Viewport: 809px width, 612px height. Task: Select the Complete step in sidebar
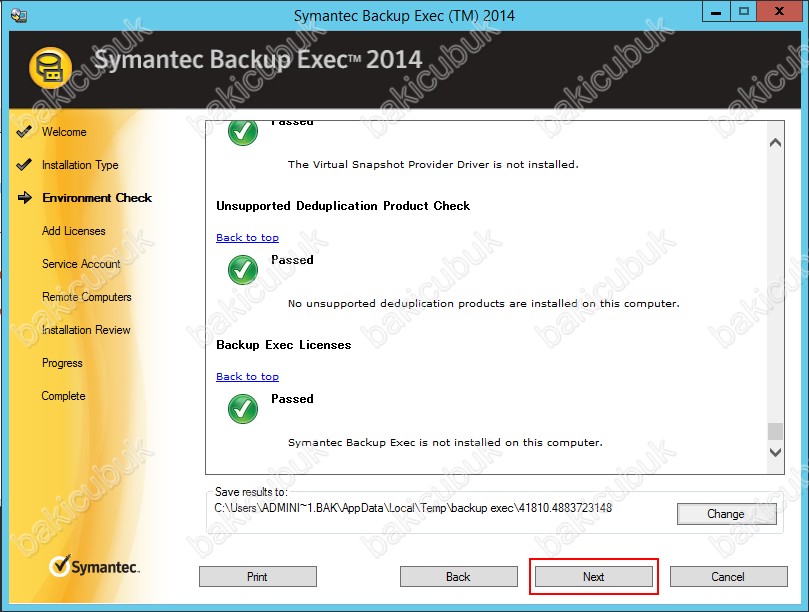click(63, 396)
